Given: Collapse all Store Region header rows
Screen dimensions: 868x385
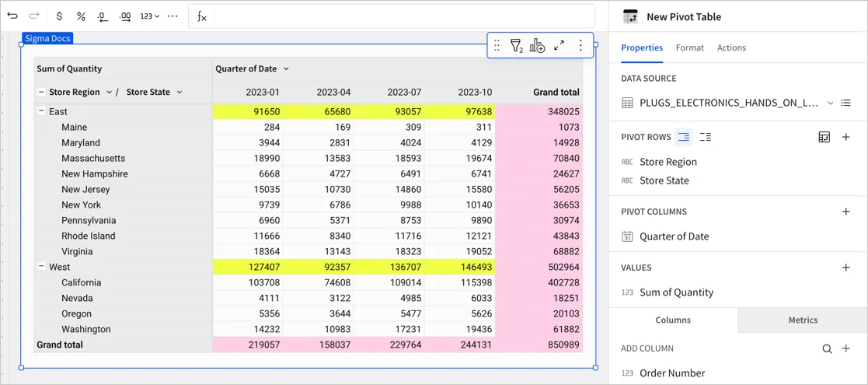Looking at the screenshot, I should tap(41, 92).
